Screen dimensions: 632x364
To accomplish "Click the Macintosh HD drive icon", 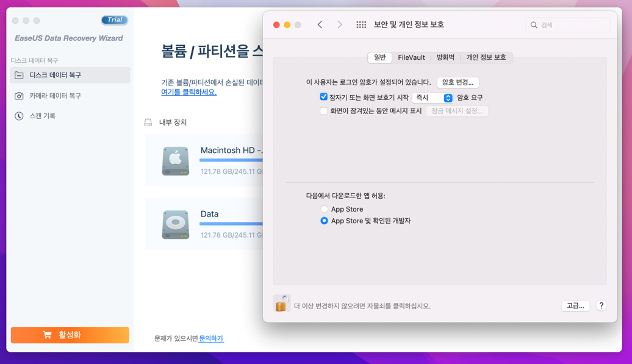I will (x=175, y=160).
